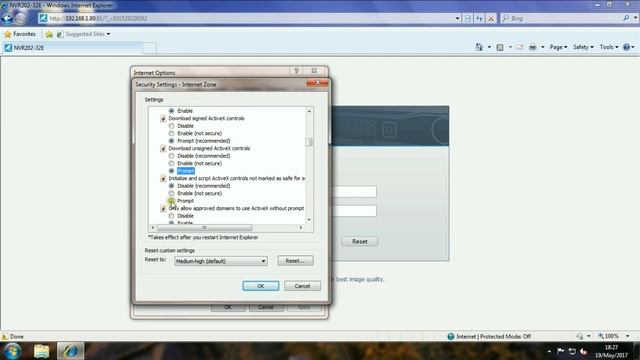Open Windows Explorer from the taskbar
Image resolution: width=640 pixels, height=360 pixels.
click(41, 351)
